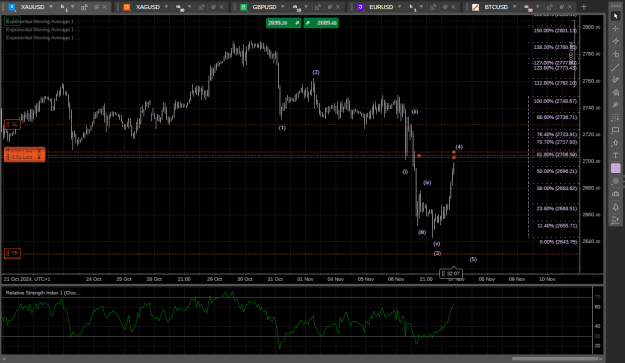Select the TP take profit line label
Viewport: 625px width, 363px height.
[x=12, y=253]
